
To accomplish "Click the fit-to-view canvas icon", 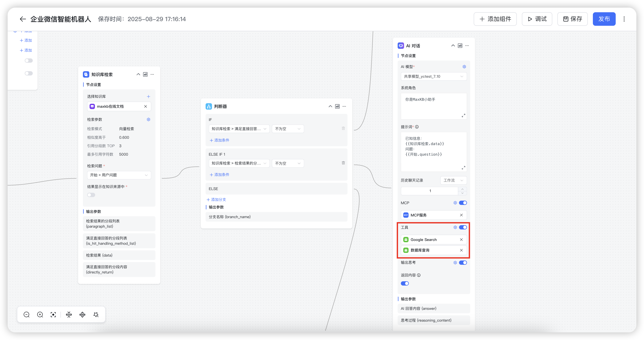I will 53,314.
